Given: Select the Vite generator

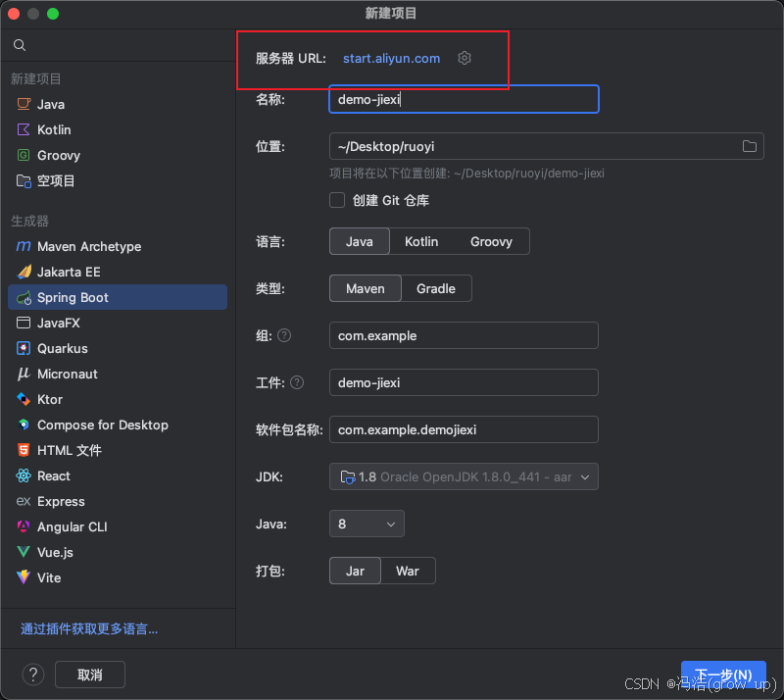Looking at the screenshot, I should click(118, 577).
